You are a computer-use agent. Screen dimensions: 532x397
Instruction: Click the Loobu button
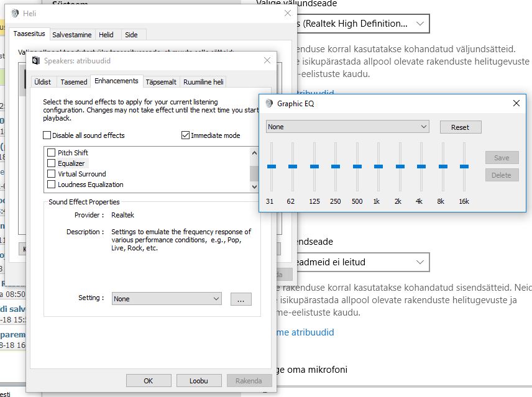point(198,380)
